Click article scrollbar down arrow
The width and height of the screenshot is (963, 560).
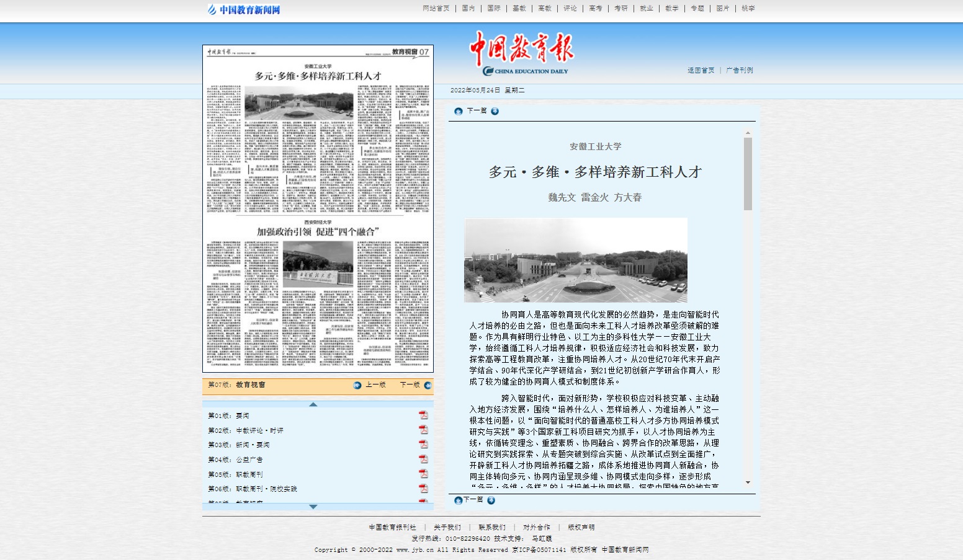[748, 482]
